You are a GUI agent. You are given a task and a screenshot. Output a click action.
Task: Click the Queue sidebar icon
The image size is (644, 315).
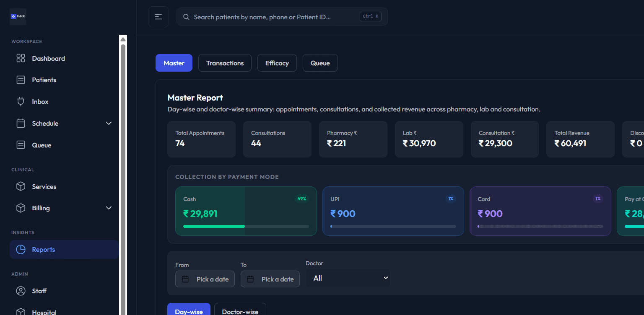[x=21, y=145]
